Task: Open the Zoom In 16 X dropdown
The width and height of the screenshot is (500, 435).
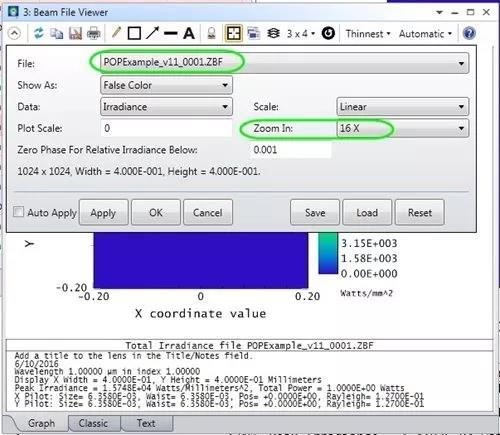Action: pos(403,128)
